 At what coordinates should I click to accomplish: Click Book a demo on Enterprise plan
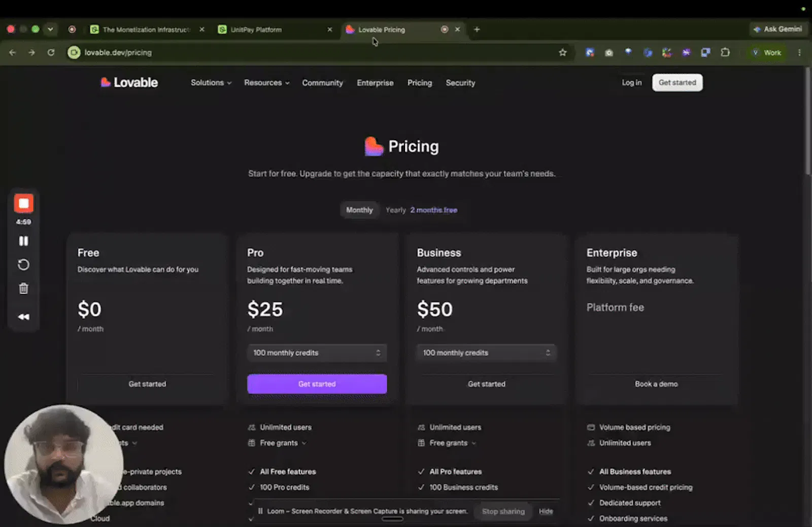(x=656, y=384)
